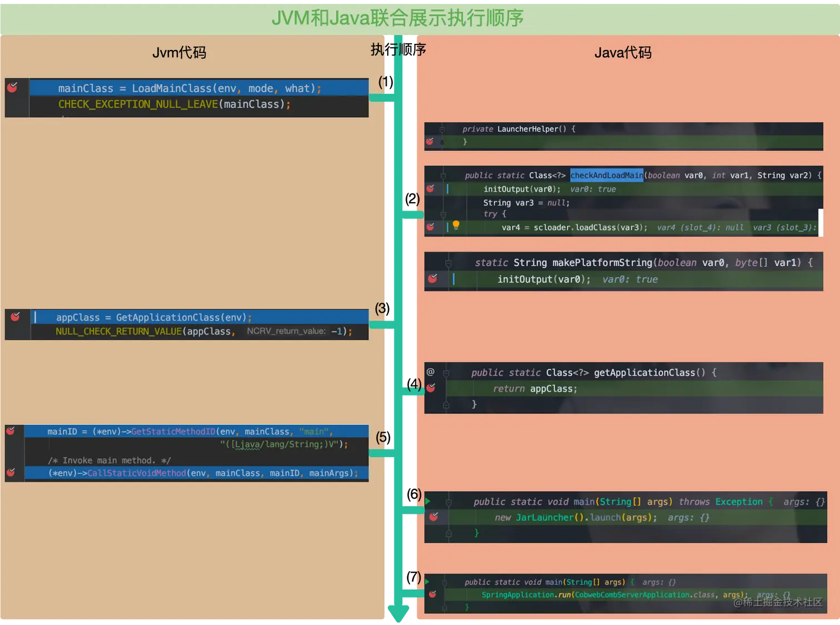Collapse the SpringApplication main method fold marker
Viewport: 840px width, 625px height.
[444, 582]
